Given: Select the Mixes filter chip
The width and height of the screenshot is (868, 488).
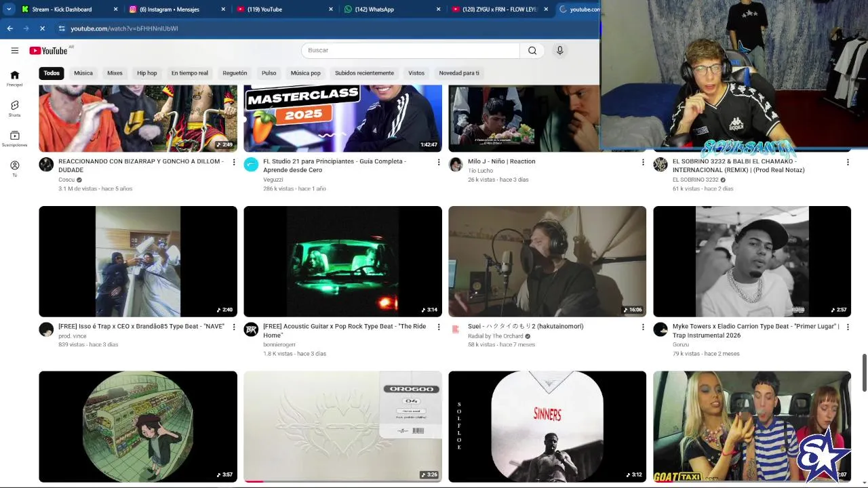Looking at the screenshot, I should [x=115, y=73].
